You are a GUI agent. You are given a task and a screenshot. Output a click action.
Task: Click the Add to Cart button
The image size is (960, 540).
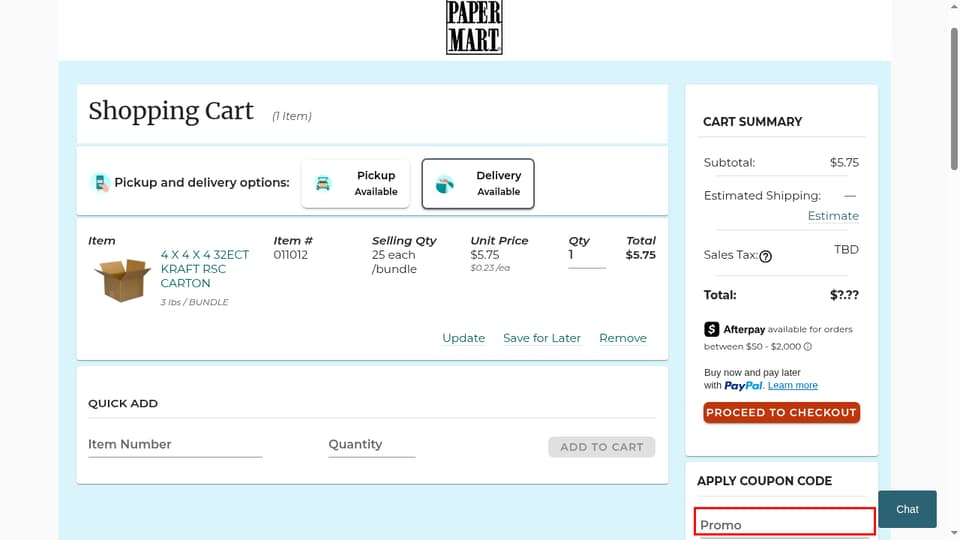click(602, 447)
